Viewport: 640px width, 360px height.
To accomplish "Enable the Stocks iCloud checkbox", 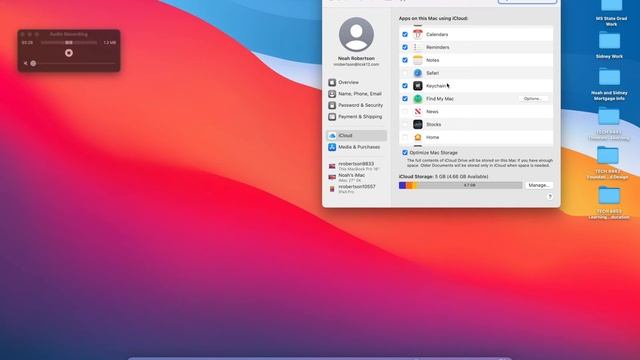I will (405, 124).
